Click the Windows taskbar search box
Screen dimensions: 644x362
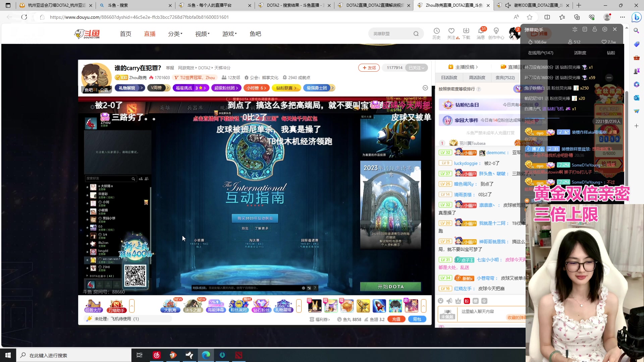click(74, 355)
